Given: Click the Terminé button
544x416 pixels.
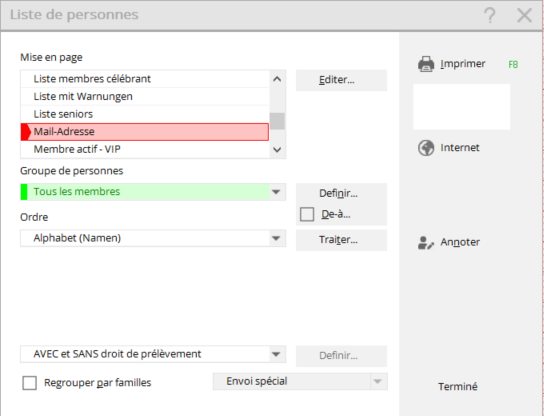Looking at the screenshot, I should pyautogui.click(x=458, y=387).
